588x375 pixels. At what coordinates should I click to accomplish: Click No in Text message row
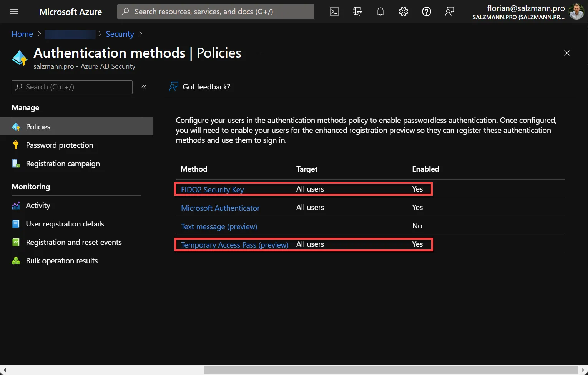pos(417,226)
